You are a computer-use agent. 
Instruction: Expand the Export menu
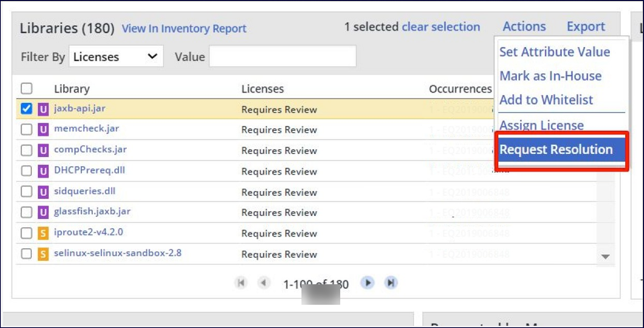click(585, 26)
